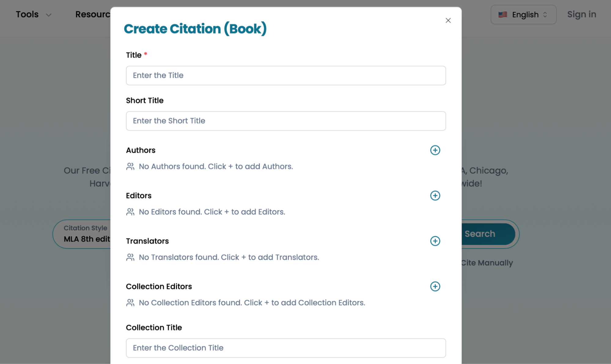Open the Resources menu

93,14
